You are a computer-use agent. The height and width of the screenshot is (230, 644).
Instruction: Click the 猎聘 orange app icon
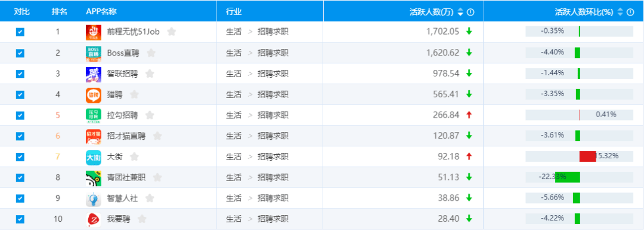pyautogui.click(x=93, y=94)
